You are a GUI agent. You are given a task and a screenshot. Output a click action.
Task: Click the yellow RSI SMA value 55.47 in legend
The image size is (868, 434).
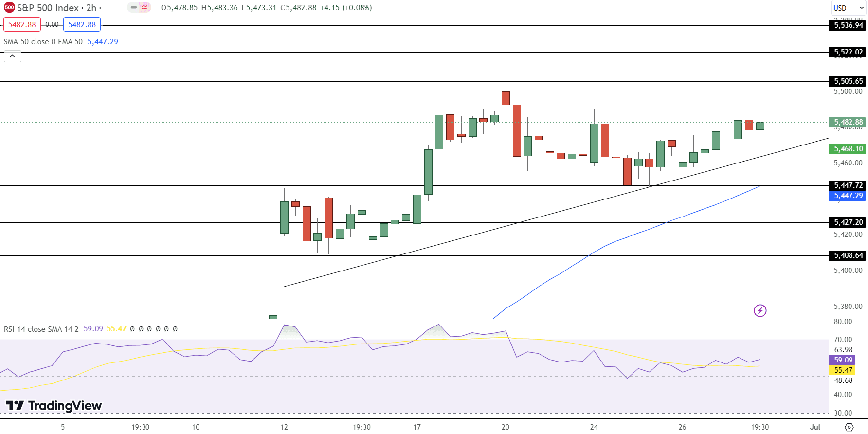(x=116, y=329)
